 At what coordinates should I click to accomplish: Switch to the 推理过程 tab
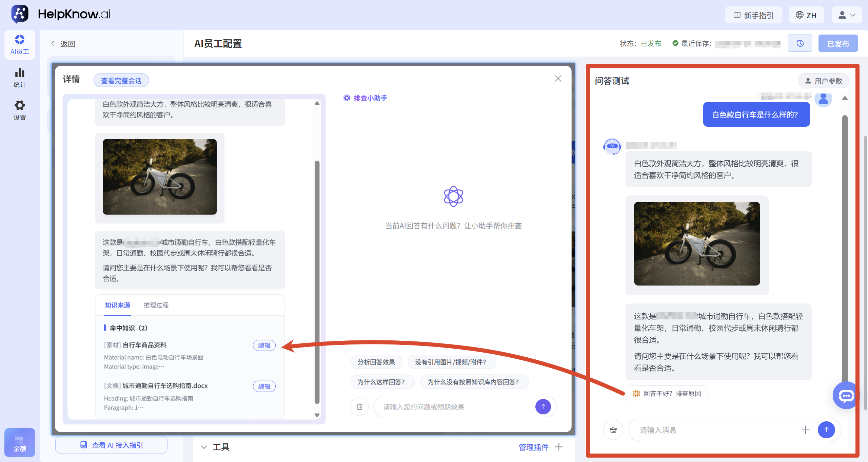click(156, 305)
